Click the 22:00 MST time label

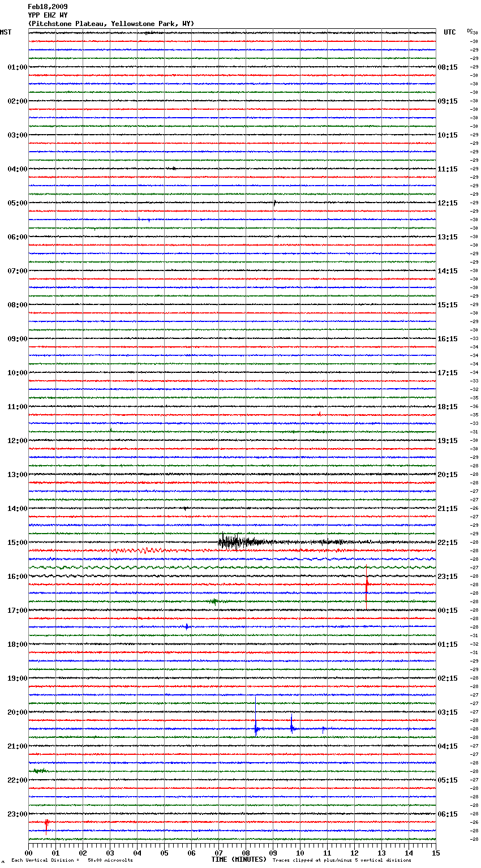tap(17, 780)
